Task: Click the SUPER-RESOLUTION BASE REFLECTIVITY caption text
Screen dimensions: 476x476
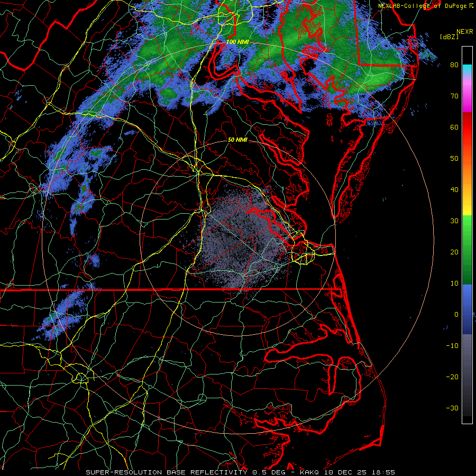Action: point(167,472)
